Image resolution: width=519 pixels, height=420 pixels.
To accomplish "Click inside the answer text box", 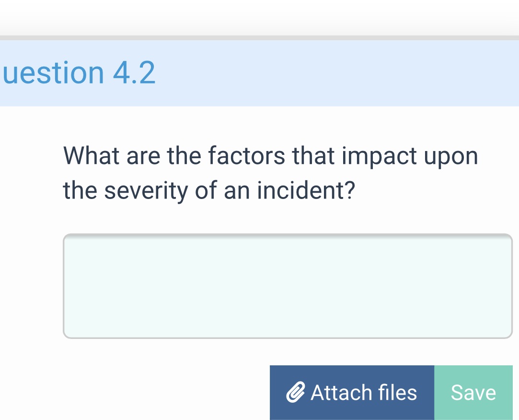I will pos(288,285).
